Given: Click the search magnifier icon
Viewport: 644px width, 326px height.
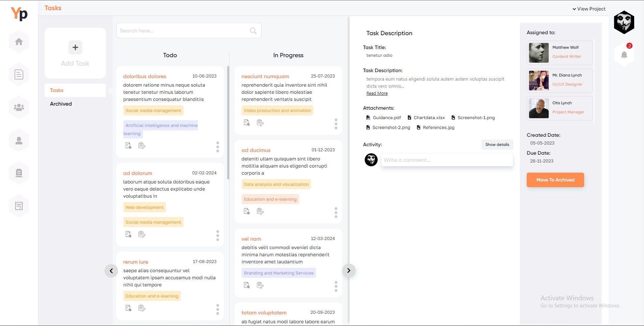Looking at the screenshot, I should tap(253, 31).
